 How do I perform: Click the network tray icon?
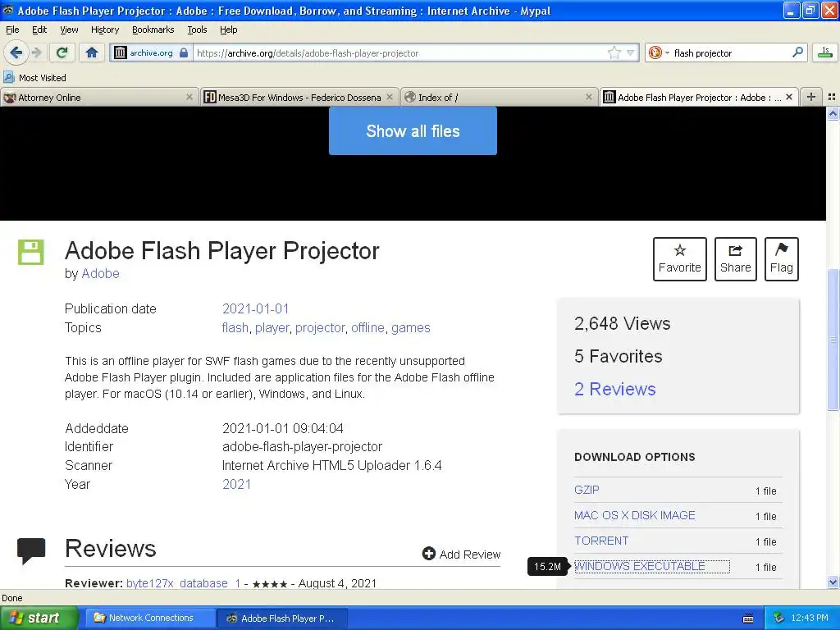(x=778, y=618)
